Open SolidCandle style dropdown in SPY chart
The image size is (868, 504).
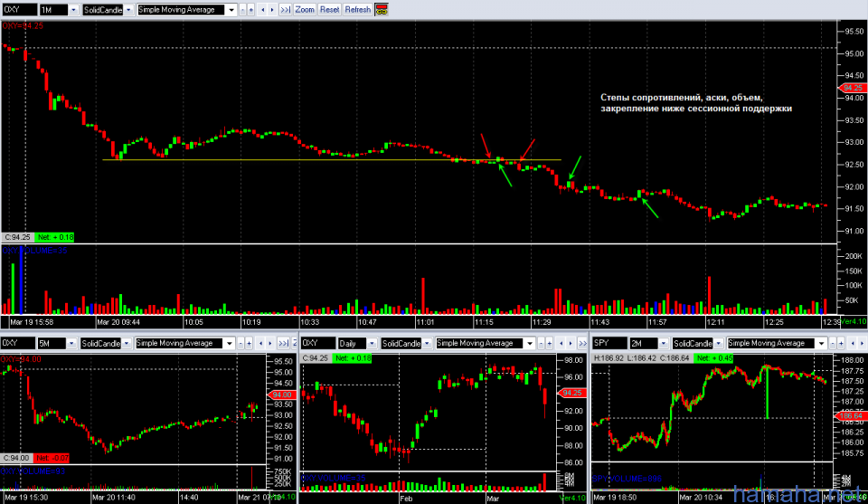pos(718,343)
